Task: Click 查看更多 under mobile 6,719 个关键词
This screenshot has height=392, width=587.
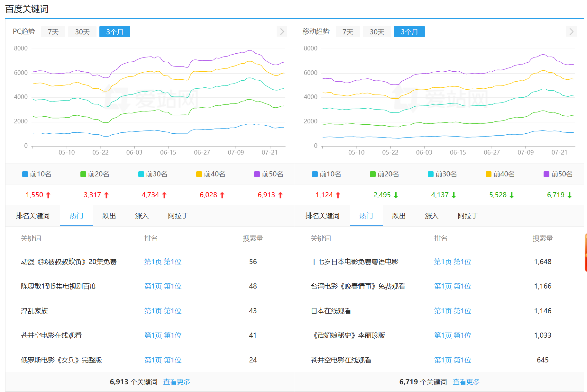Action: (x=466, y=382)
